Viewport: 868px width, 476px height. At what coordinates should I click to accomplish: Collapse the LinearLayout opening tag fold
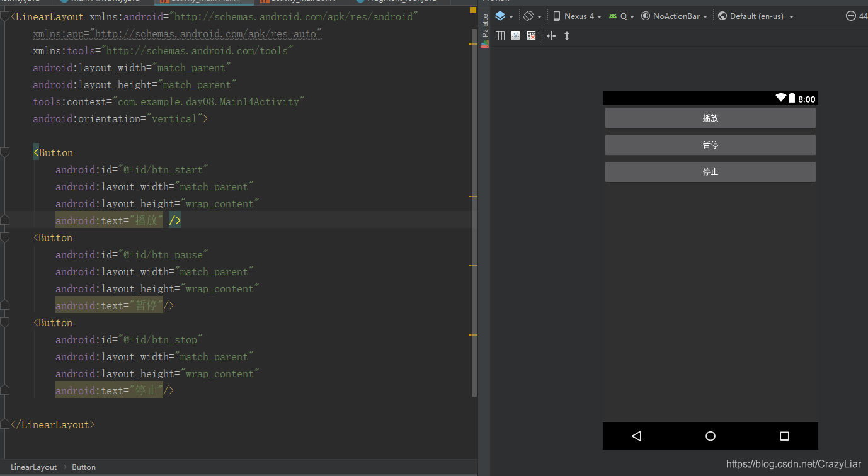[5, 17]
